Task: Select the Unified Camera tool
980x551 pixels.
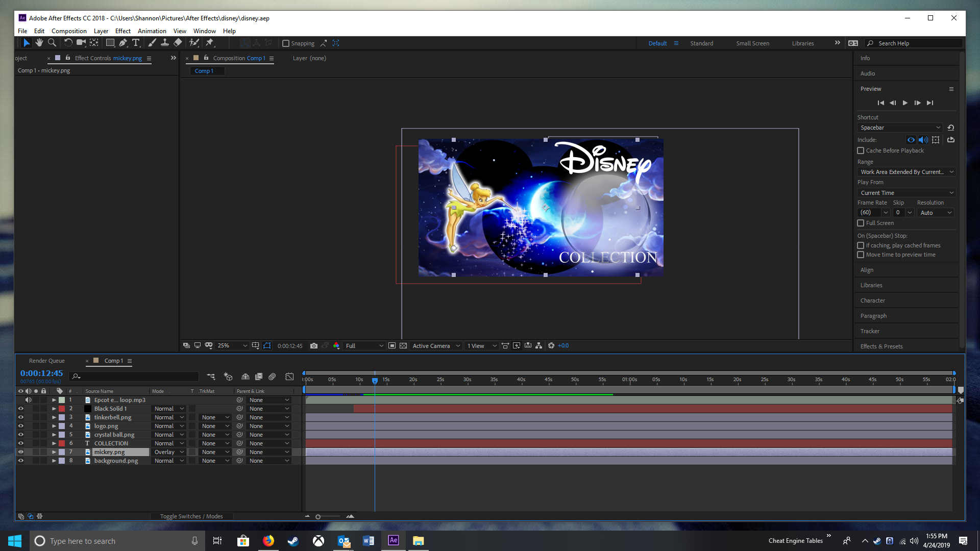Action: [81, 43]
